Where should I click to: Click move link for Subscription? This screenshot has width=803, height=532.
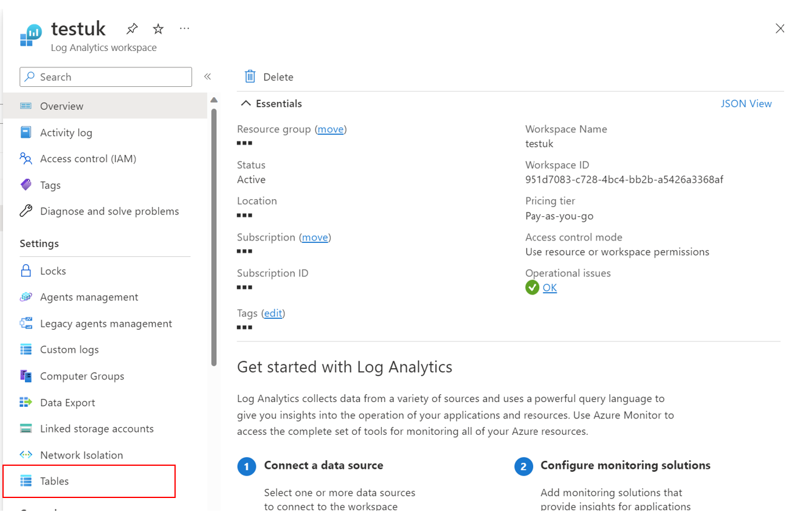[x=315, y=237]
